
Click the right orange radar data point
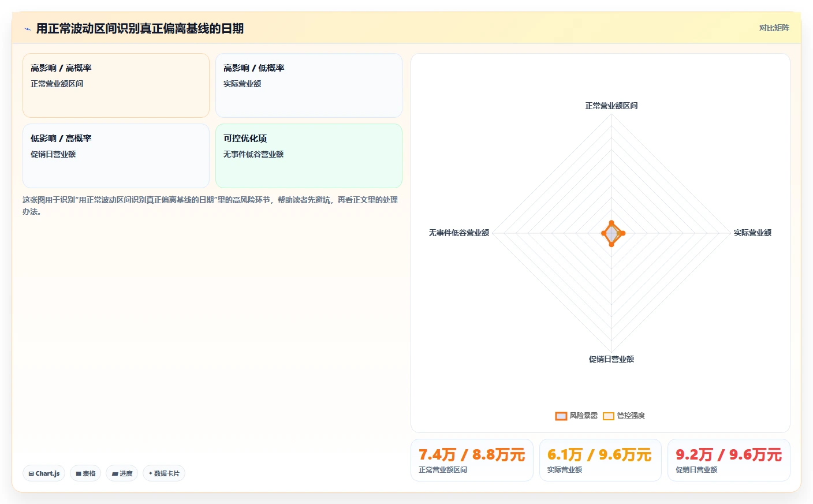622,233
